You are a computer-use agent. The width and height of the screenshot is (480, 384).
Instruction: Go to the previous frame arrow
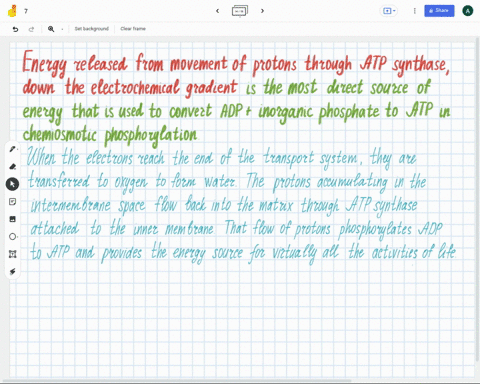[217, 11]
